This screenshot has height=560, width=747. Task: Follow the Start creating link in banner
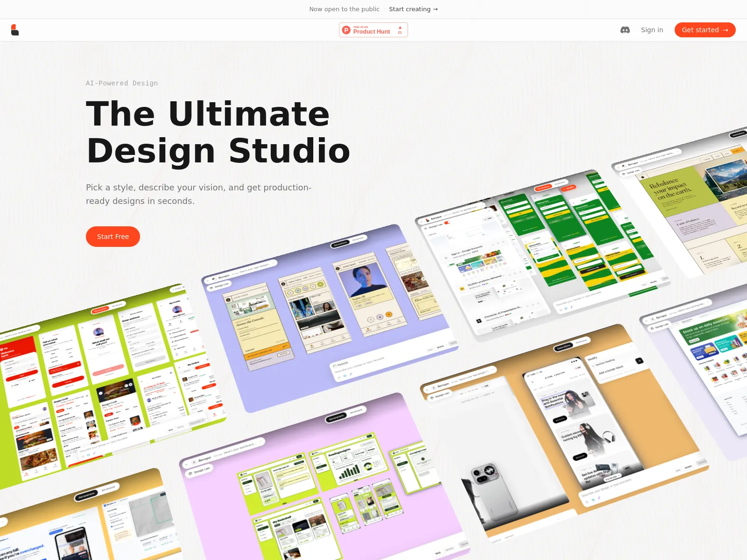pos(413,9)
